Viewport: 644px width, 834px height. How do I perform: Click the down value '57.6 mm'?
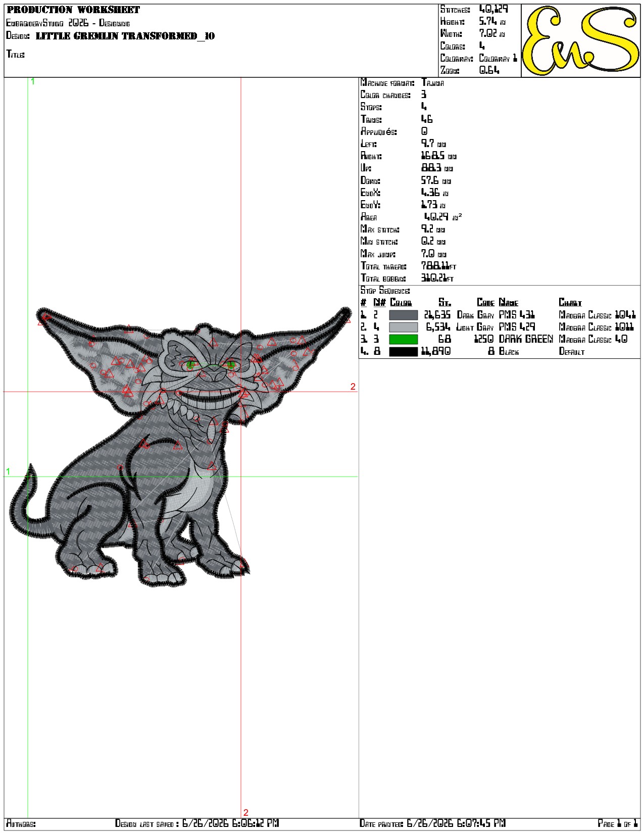pos(436,180)
